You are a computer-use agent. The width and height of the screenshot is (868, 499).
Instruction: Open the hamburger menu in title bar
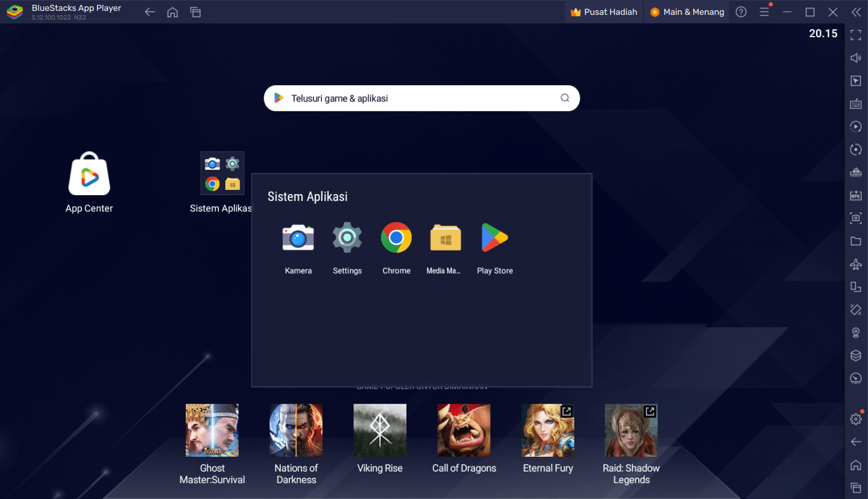point(765,12)
